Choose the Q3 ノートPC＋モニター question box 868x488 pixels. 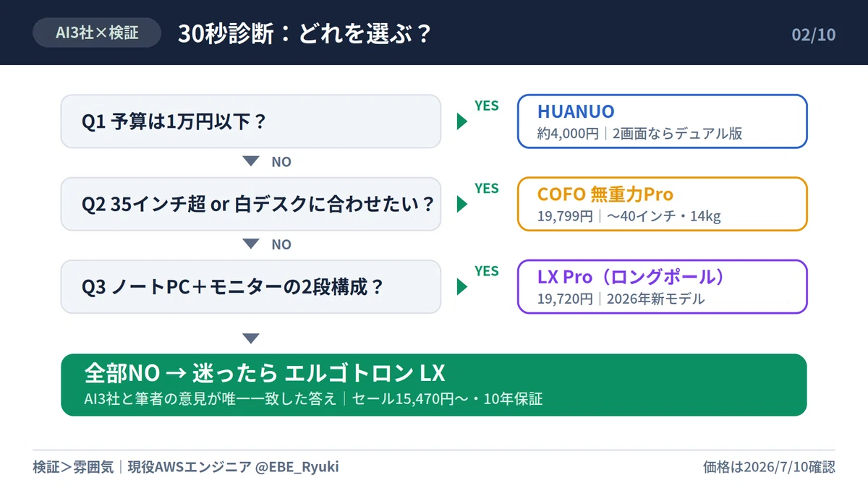251,287
